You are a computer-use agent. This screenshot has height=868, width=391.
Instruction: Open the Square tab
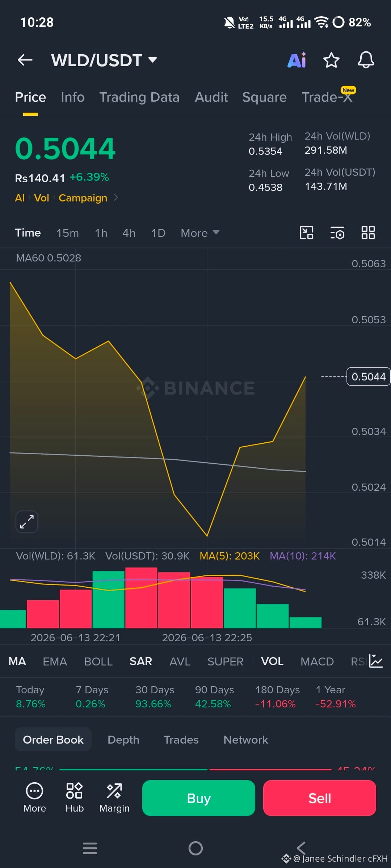coord(264,97)
